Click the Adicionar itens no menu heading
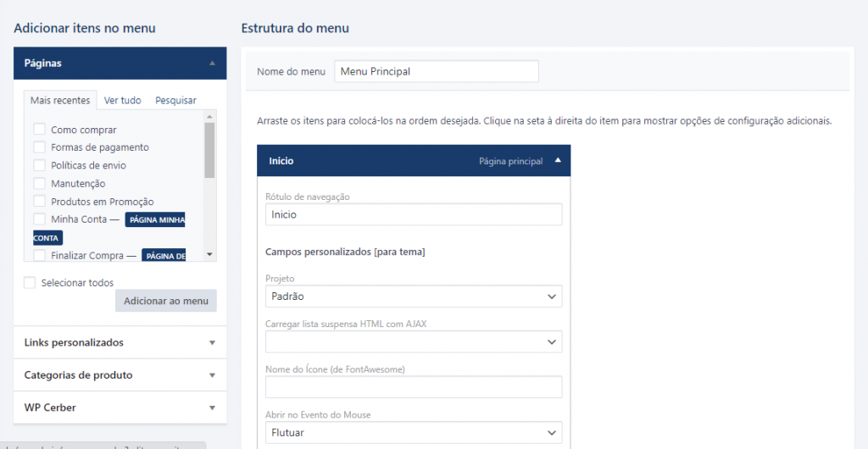The image size is (868, 449). pos(85,28)
